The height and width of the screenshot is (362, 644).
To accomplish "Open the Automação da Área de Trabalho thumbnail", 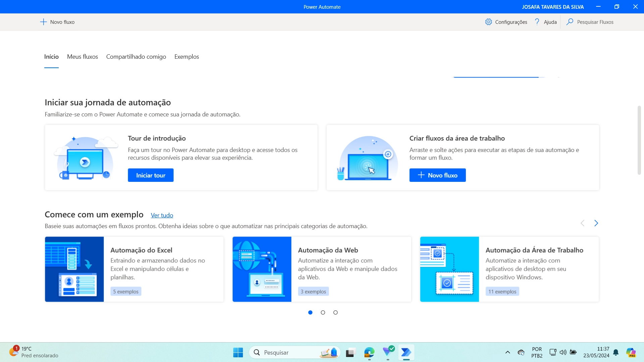I will (x=449, y=269).
